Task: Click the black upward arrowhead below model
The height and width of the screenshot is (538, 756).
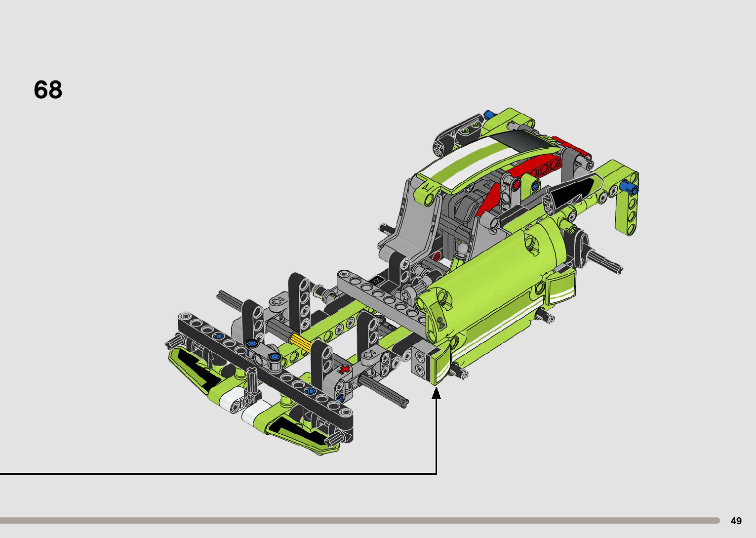Action: (436, 393)
